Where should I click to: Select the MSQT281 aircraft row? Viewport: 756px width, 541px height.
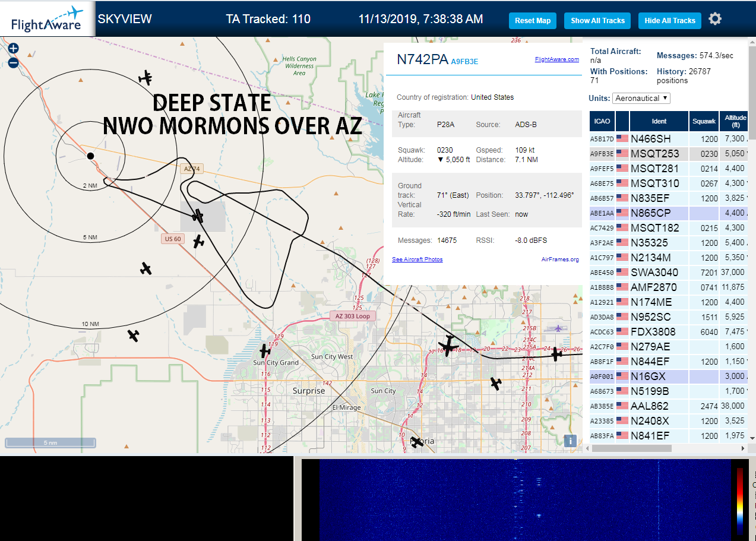669,168
